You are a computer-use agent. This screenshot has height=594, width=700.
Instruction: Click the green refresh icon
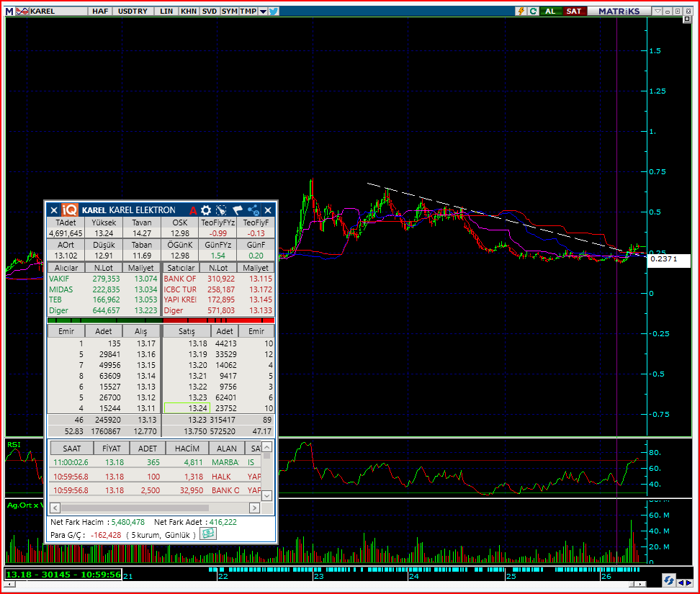pos(533,11)
